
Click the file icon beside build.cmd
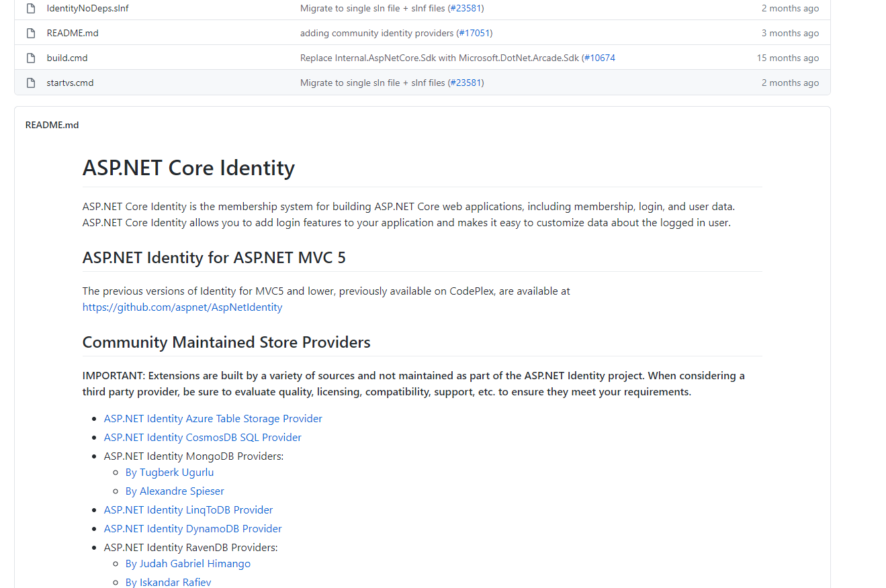pos(30,58)
